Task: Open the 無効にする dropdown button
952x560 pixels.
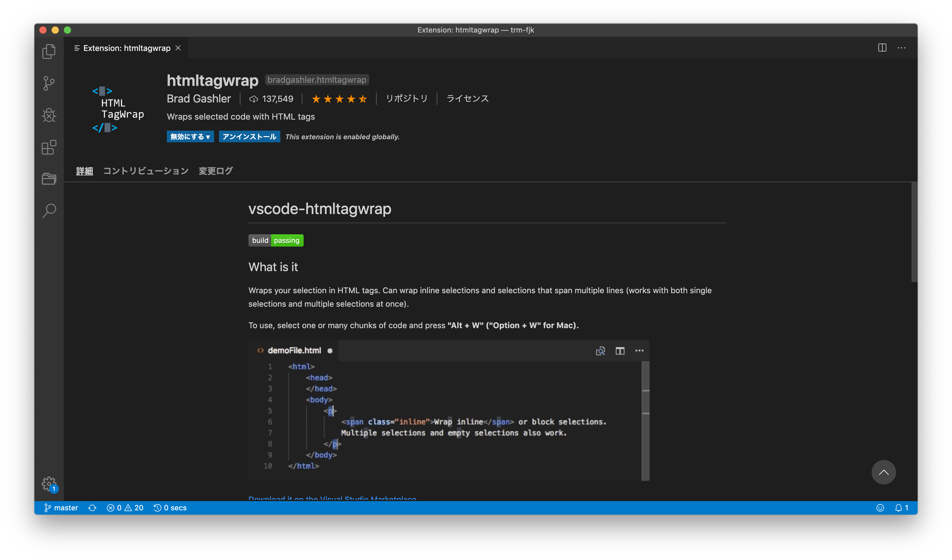Action: coord(190,136)
